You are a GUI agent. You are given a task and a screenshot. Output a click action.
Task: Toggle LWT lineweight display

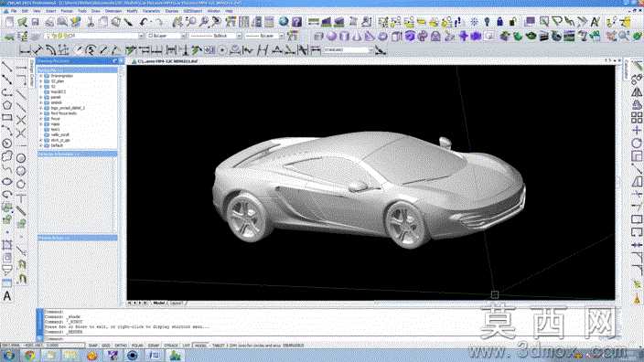(x=187, y=346)
